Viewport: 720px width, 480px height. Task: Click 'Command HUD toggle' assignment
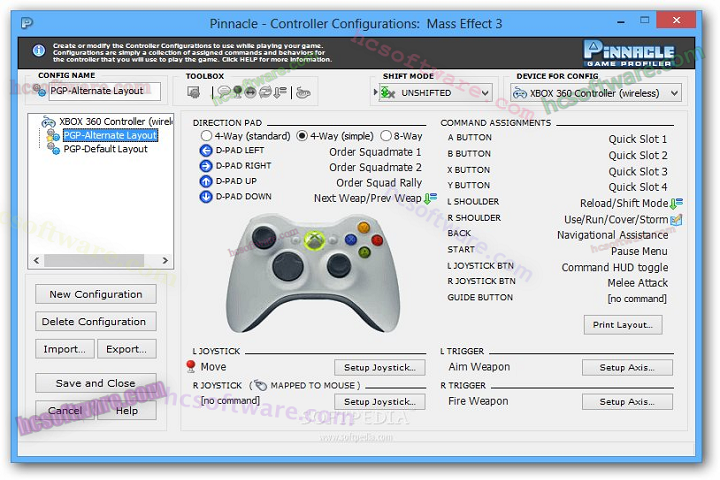pos(615,267)
